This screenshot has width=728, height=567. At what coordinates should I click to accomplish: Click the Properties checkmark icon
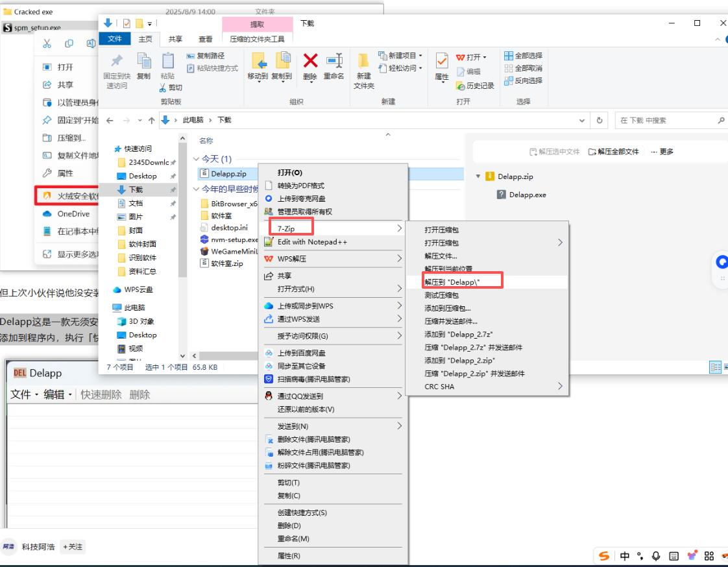click(x=441, y=61)
